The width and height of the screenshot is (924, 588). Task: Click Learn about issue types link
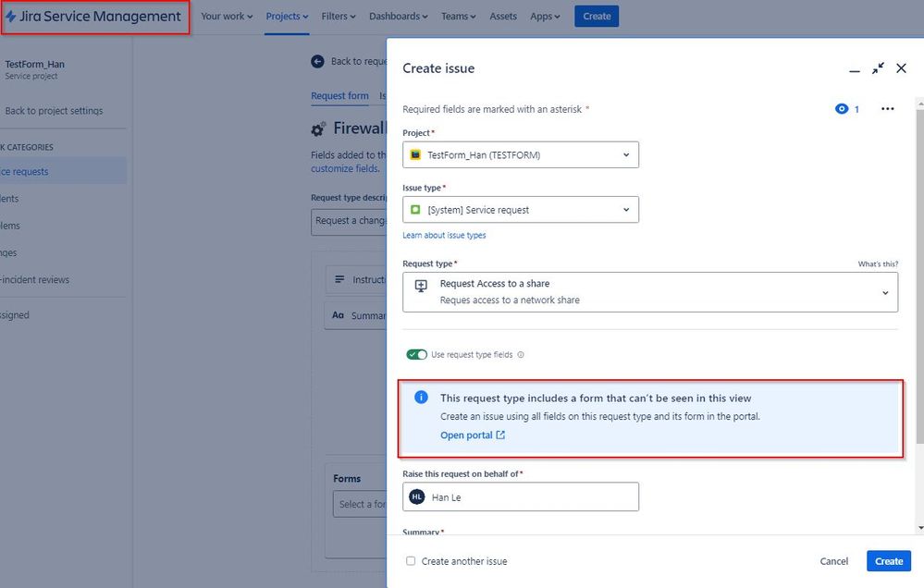(x=444, y=235)
